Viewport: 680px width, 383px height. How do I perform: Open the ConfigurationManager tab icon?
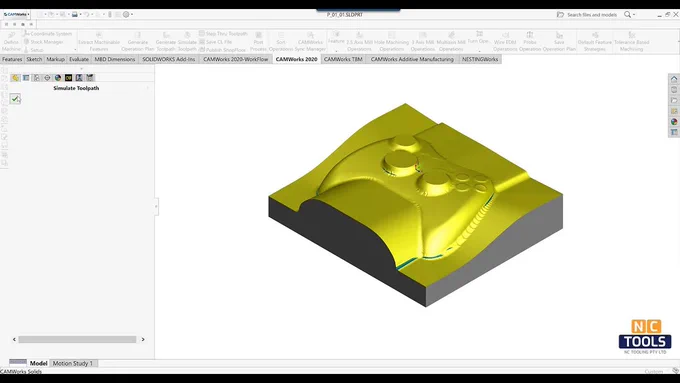36,78
